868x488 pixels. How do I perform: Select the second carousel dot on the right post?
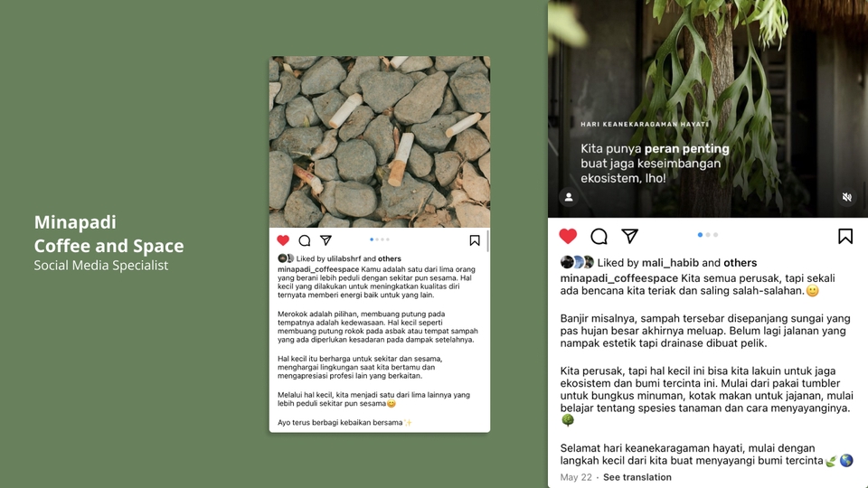708,235
